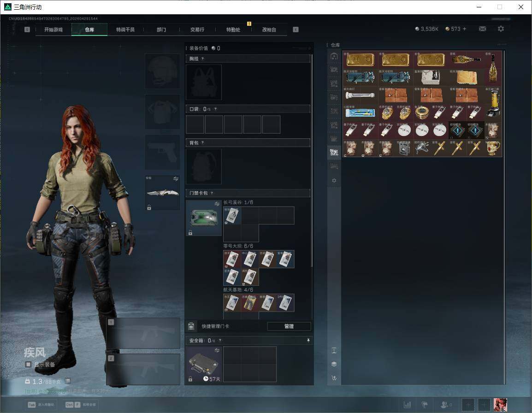Open the 特勤处 tab
Viewport: 532px width, 413px height.
click(233, 29)
